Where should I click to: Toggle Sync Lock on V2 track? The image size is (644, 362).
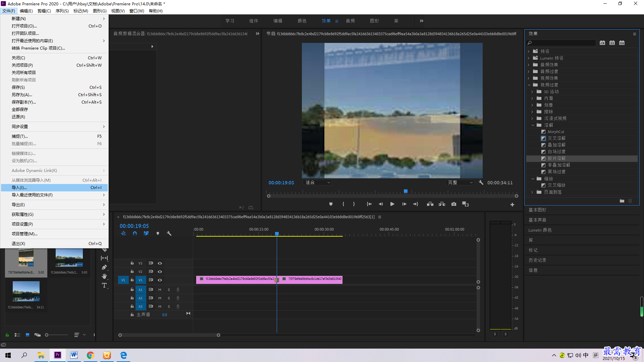click(151, 271)
